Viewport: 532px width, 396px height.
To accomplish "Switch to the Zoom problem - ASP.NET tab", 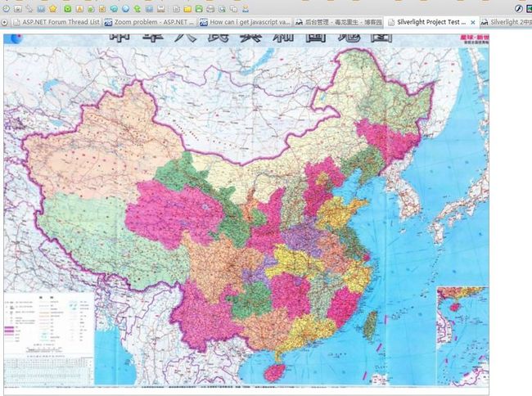I will pyautogui.click(x=149, y=22).
